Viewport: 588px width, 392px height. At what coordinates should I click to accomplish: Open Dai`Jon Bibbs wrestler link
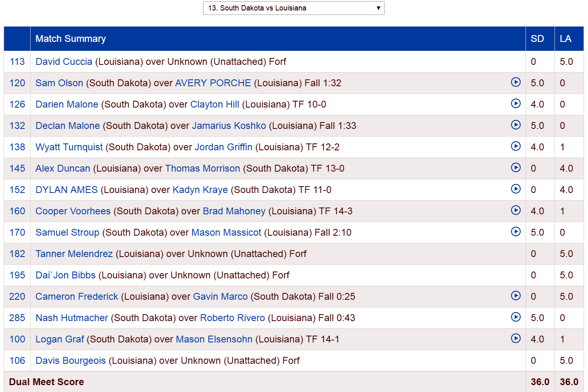65,275
